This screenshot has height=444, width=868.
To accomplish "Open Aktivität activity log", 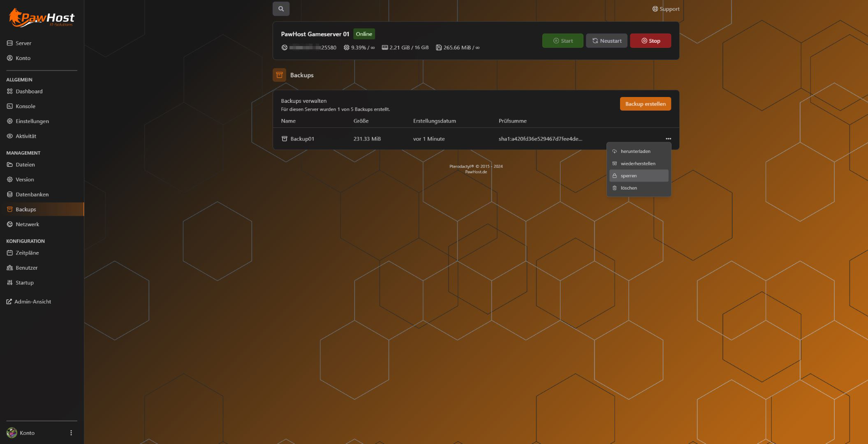I will (25, 136).
